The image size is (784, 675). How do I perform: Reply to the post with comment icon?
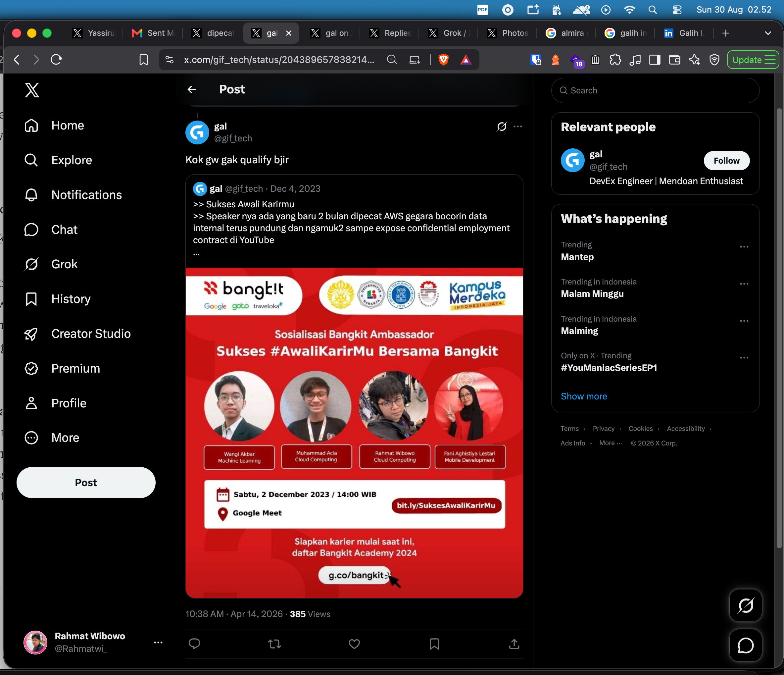pyautogui.click(x=194, y=644)
